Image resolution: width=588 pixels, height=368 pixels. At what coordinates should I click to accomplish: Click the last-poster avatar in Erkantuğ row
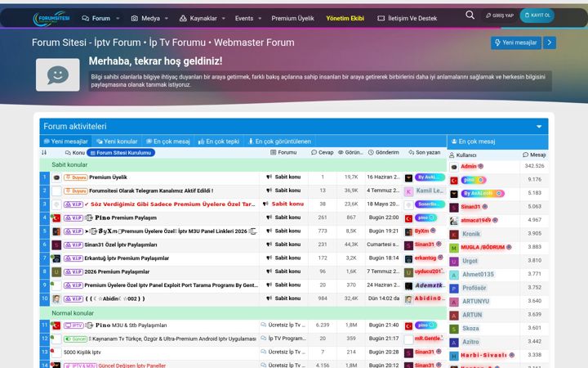tap(409, 258)
